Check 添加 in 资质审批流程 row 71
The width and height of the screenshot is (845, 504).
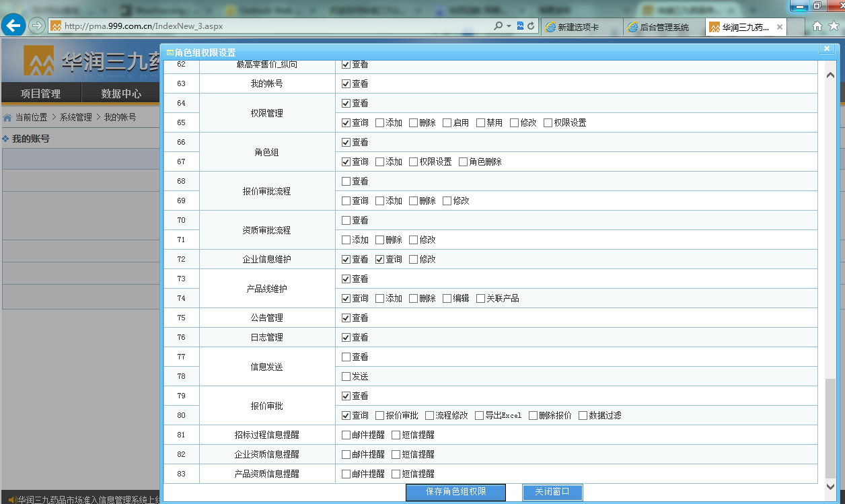tap(346, 240)
